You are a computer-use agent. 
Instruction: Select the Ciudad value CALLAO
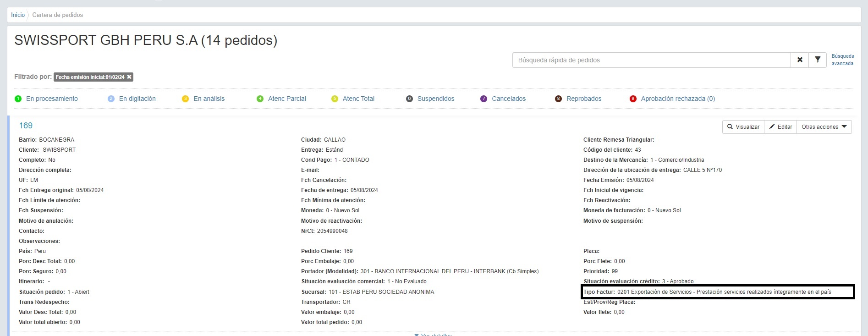point(335,140)
